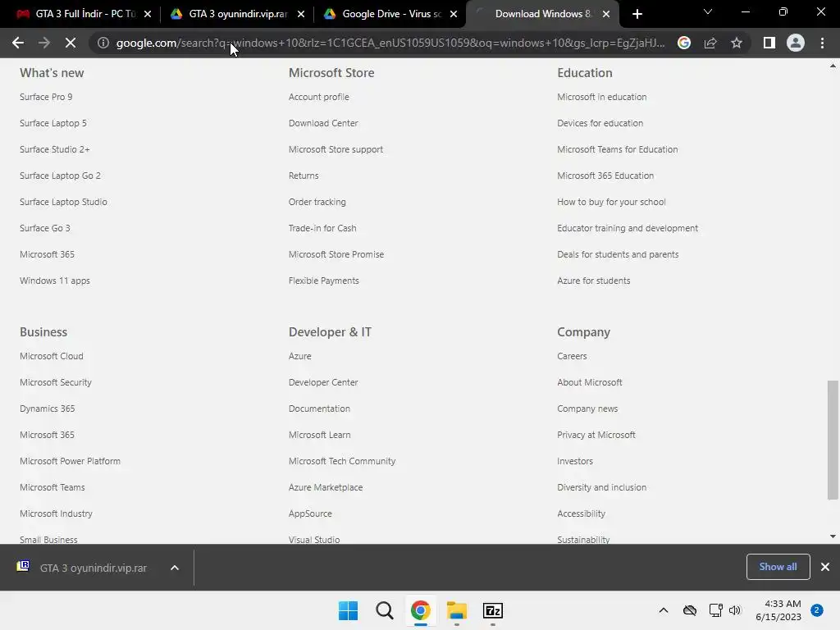
Task: Close the Google Drive Virus scan tab
Action: point(454,14)
